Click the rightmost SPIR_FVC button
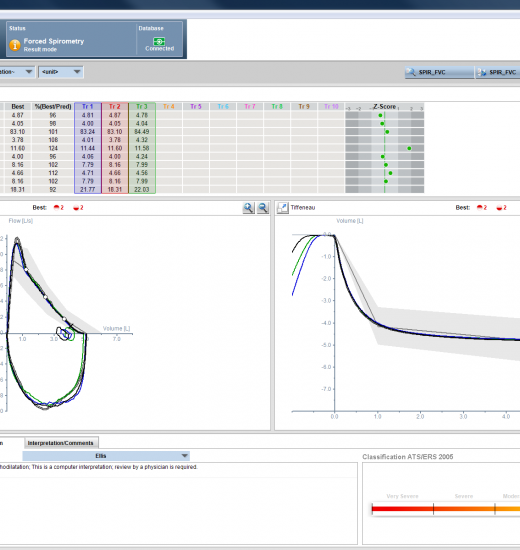Image resolution: width=520 pixels, height=550 pixels. [498, 72]
